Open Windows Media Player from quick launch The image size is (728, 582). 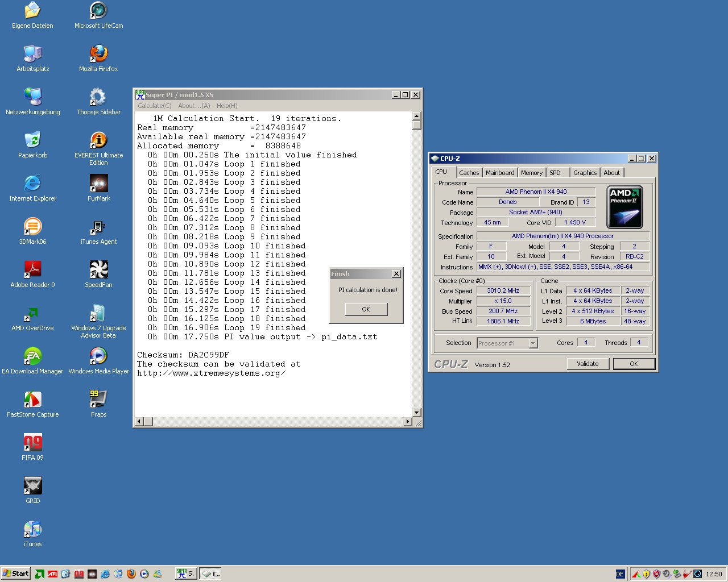coord(144,574)
